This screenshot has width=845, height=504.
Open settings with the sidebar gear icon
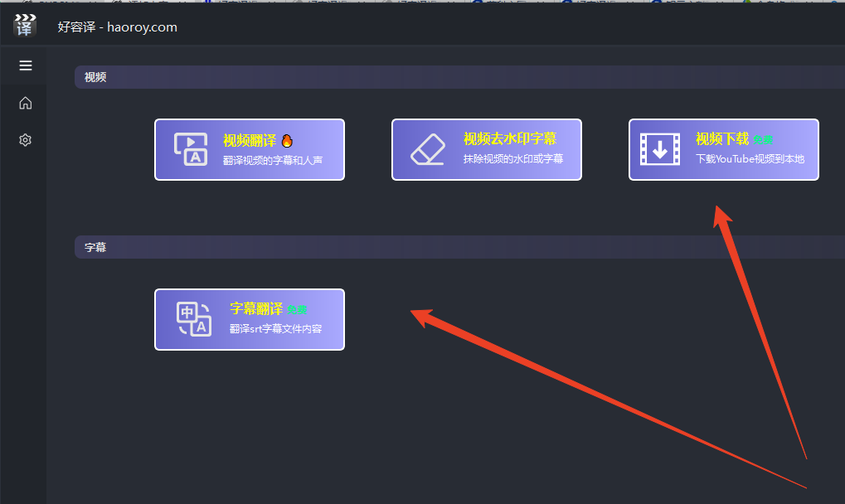point(25,140)
